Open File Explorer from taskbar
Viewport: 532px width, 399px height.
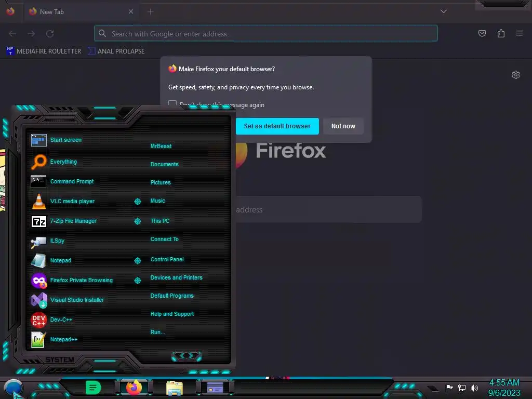point(175,388)
